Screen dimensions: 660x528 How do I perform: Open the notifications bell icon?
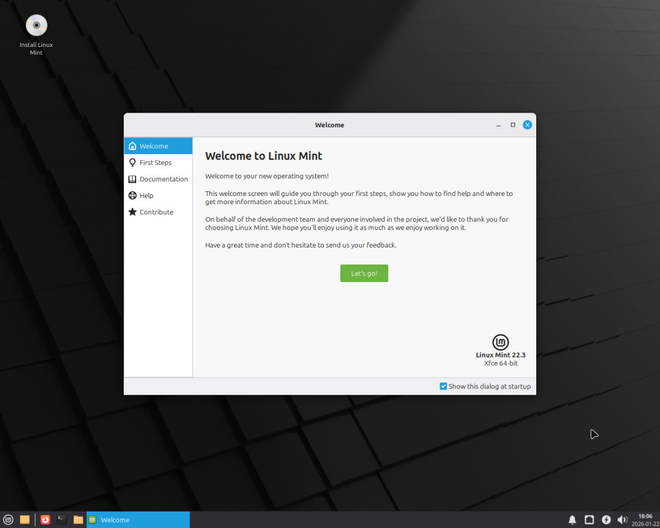click(572, 520)
